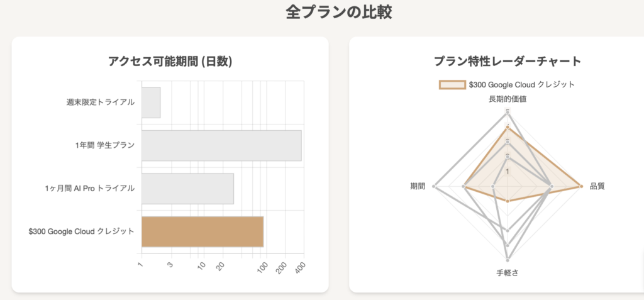Click the orange 手軽さ data point
Screen dimensions: 644x300
pos(508,201)
